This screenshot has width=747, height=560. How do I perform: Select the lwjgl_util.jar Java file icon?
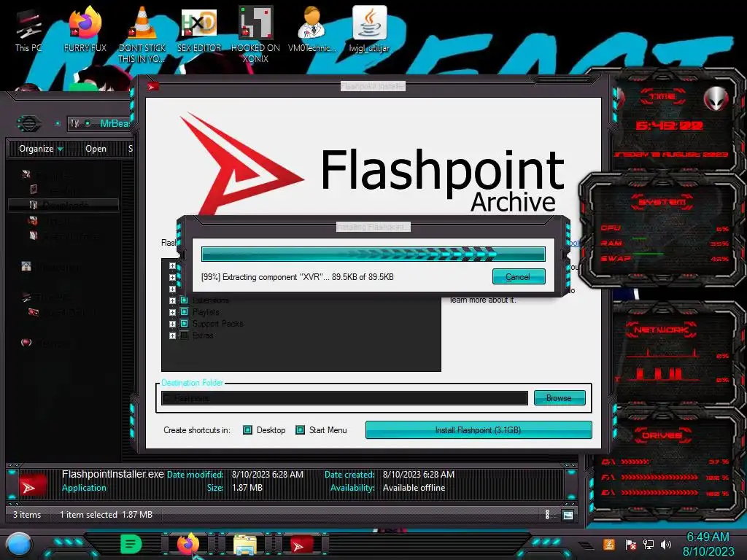pos(369,29)
